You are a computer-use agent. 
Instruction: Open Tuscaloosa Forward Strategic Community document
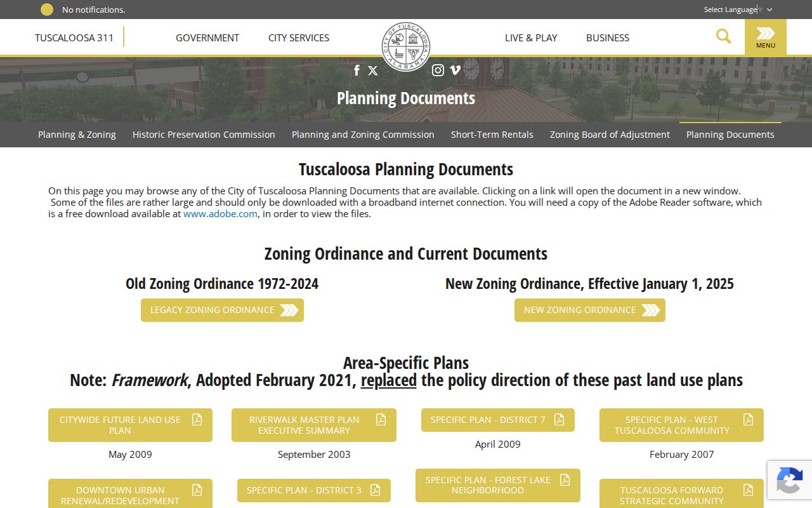pos(681,494)
